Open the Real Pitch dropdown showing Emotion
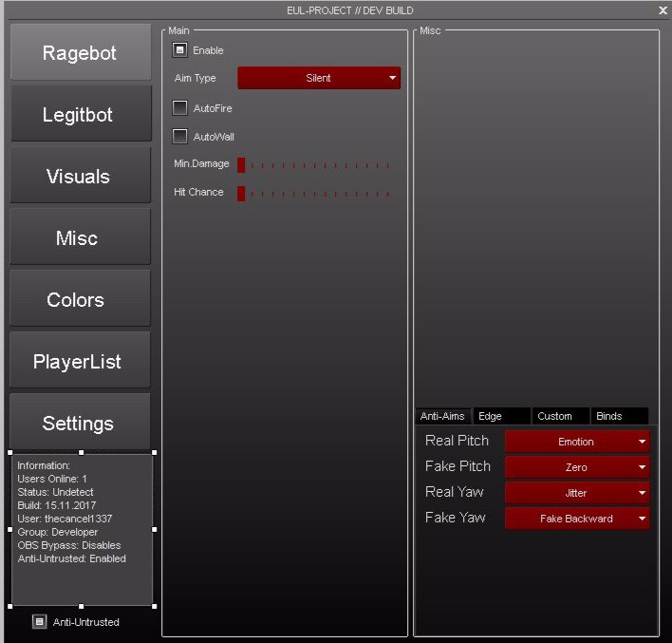Screen dimensions: 672x643 click(577, 442)
